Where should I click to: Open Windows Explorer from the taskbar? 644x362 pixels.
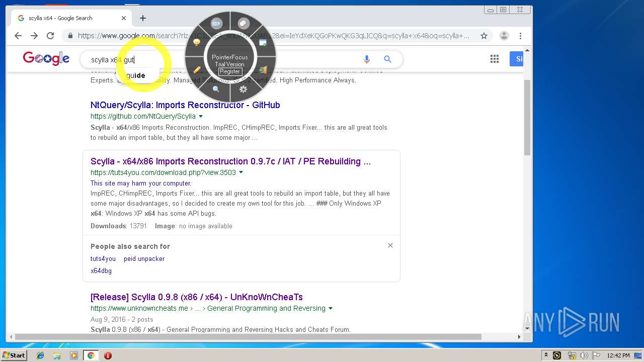point(57,355)
